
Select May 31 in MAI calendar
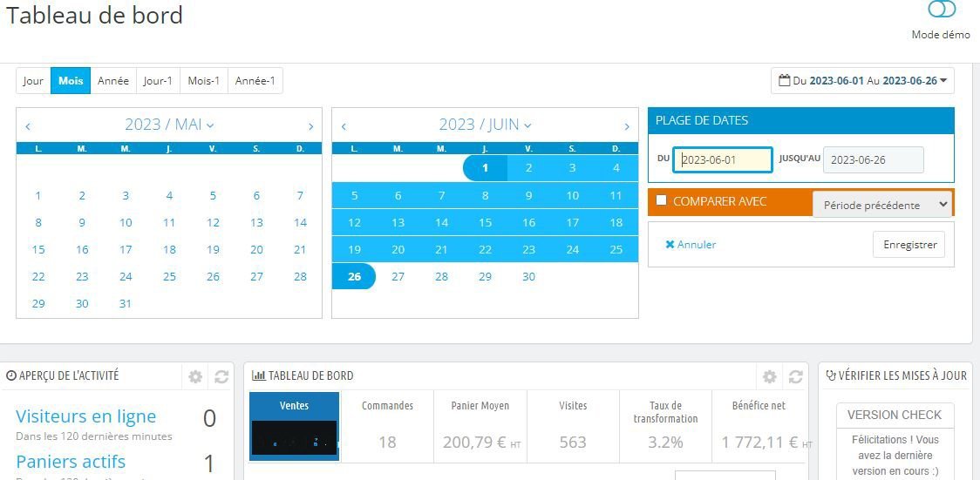point(126,303)
